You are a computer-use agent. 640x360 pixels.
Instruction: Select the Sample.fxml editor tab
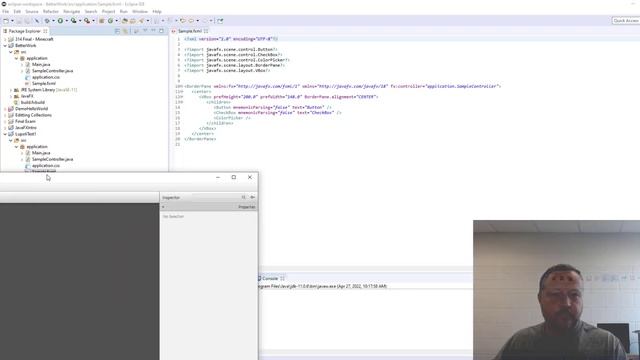189,31
